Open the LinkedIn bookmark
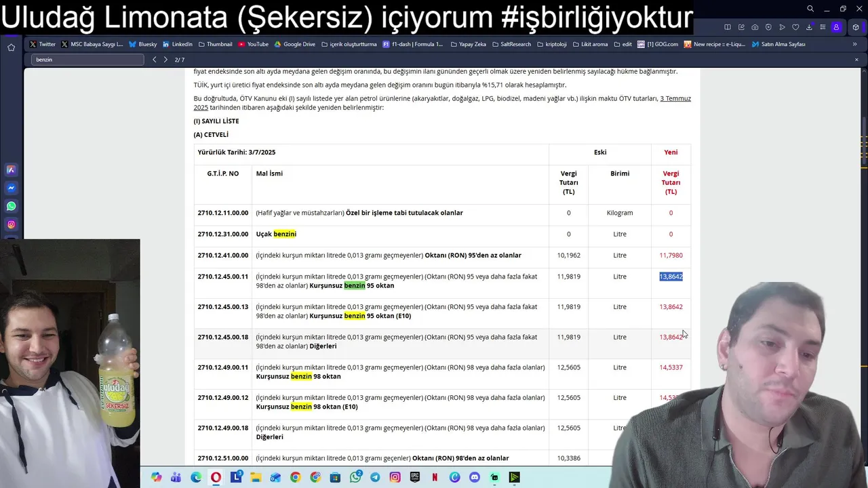 (178, 44)
